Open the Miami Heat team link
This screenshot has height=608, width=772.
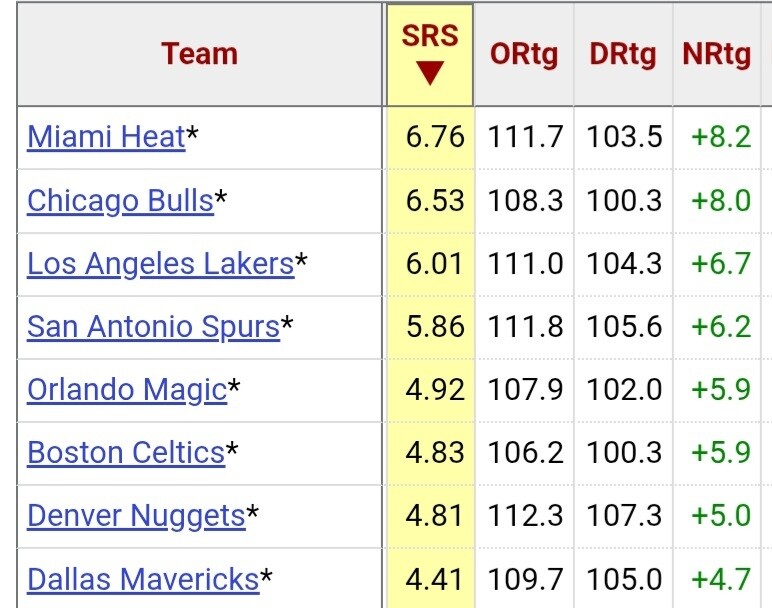click(x=106, y=137)
